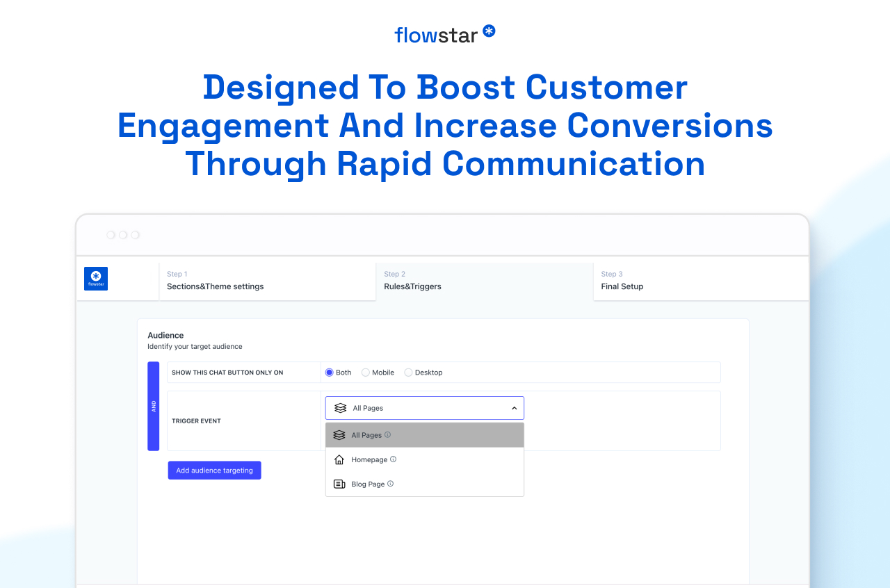890x588 pixels.
Task: Click the vertical blue AND condition bar
Action: 154,406
